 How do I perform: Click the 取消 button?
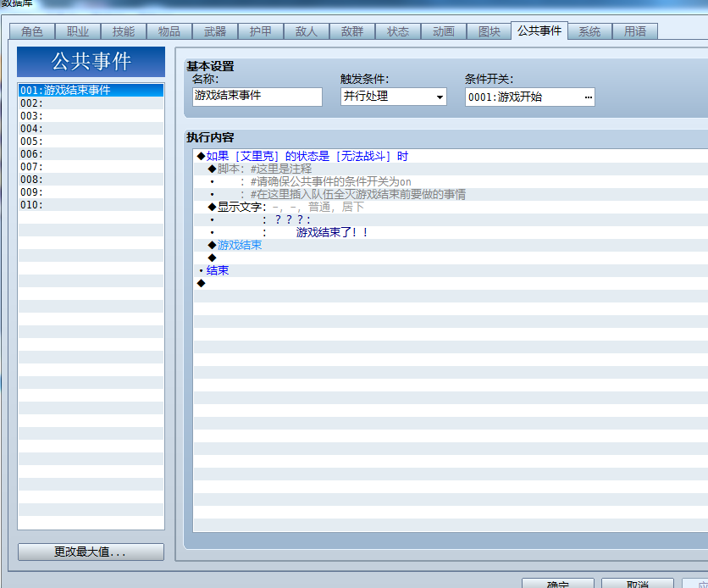click(637, 584)
